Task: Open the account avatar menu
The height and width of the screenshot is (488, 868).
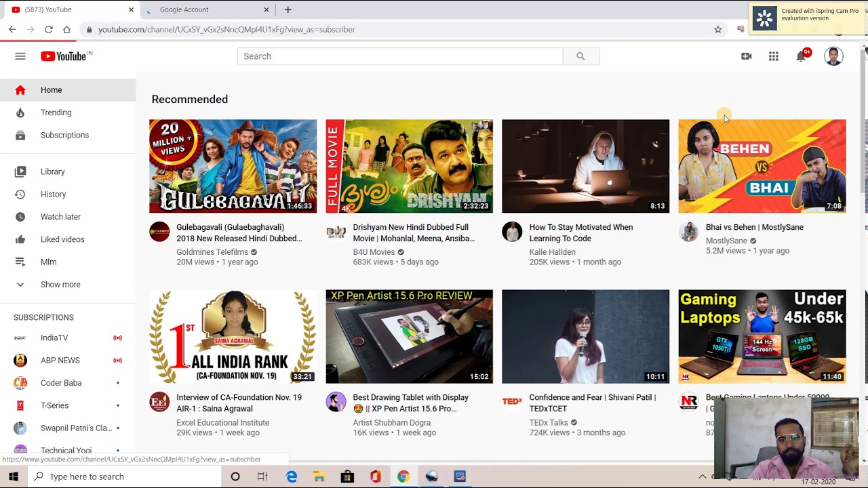Action: click(833, 56)
